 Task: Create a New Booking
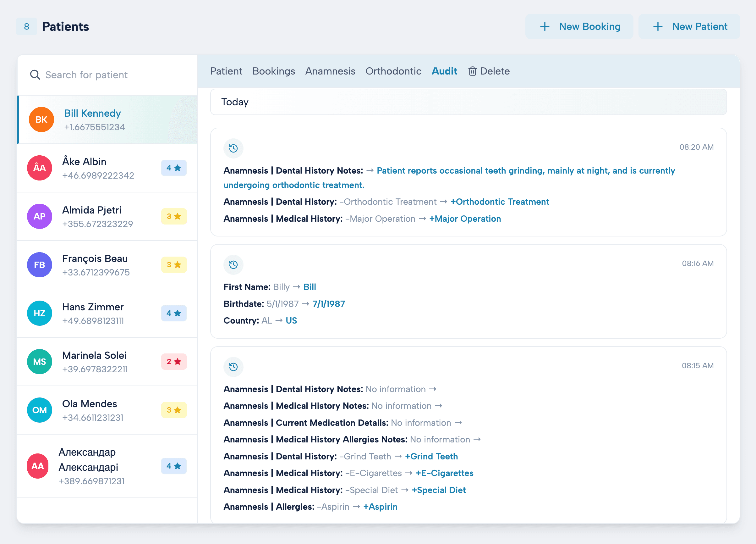point(579,26)
